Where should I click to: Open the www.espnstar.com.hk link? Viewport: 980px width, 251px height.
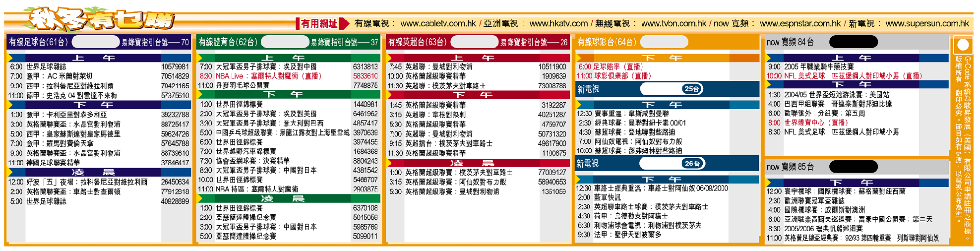click(800, 23)
